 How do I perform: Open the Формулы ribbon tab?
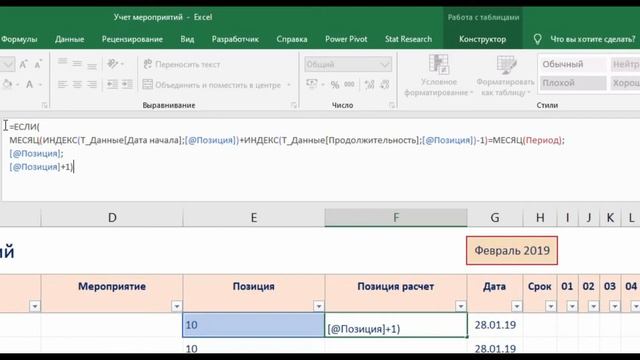[19, 39]
